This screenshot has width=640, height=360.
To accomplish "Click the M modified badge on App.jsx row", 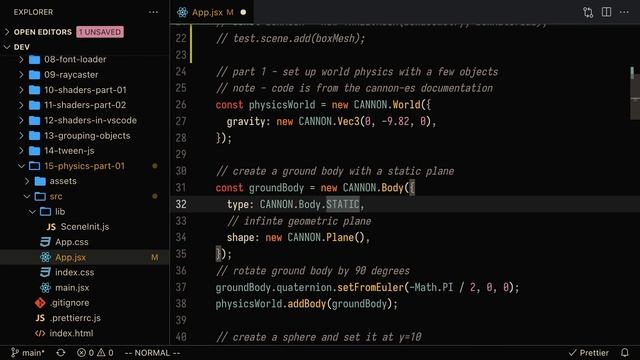I will [x=155, y=258].
